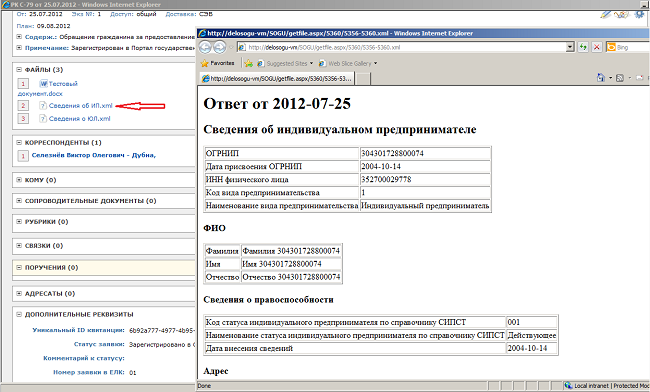The width and height of the screenshot is (650, 392).
Task: Click the 'Сведения о правоспособности' heading
Action: [268, 300]
